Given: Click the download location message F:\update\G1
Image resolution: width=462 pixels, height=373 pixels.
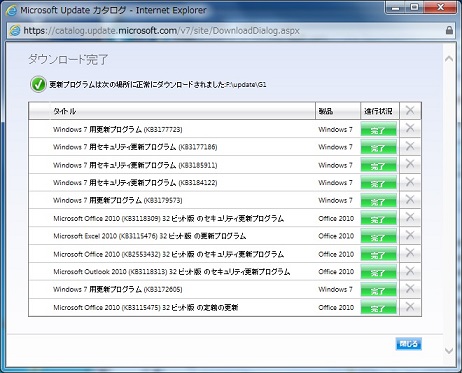Looking at the screenshot, I should [x=158, y=84].
